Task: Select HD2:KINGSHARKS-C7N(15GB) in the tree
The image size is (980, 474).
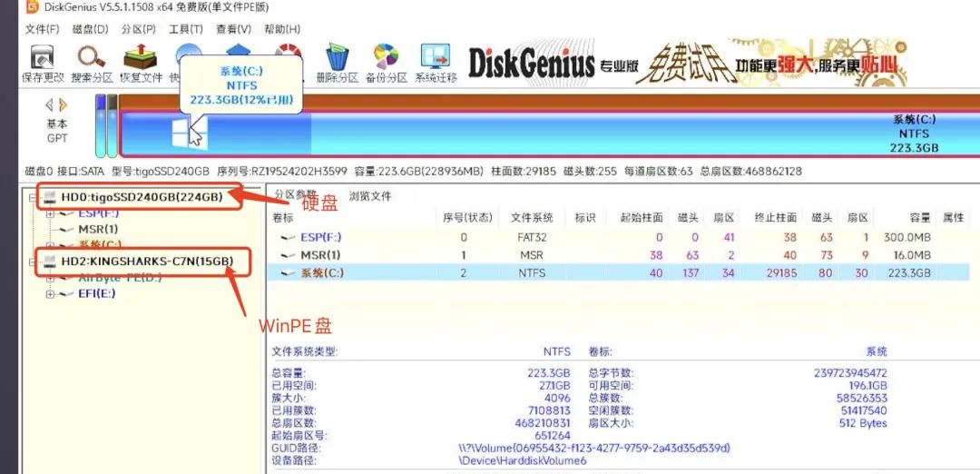Action: tap(148, 262)
